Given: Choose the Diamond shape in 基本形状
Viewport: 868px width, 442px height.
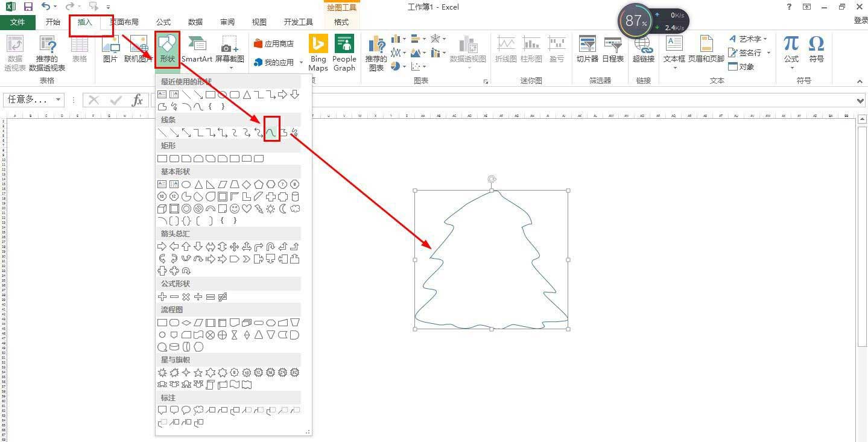Looking at the screenshot, I should (x=247, y=184).
